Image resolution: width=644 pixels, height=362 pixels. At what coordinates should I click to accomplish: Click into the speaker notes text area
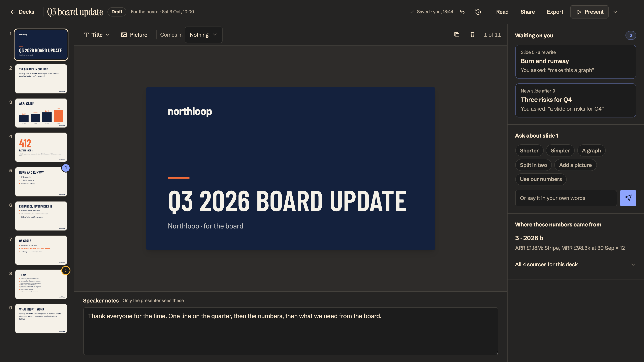tap(290, 331)
